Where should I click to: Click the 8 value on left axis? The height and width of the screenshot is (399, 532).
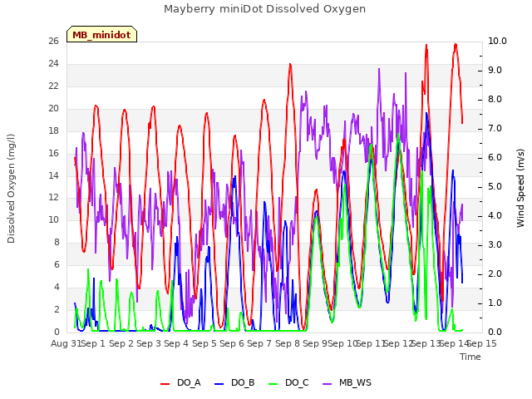(57, 242)
